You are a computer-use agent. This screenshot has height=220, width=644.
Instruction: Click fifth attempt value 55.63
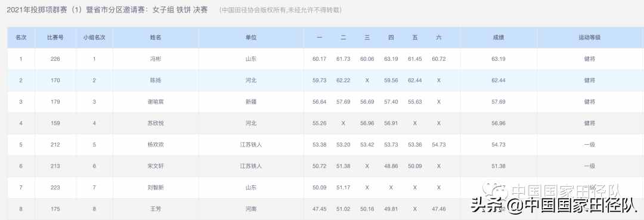(415, 102)
